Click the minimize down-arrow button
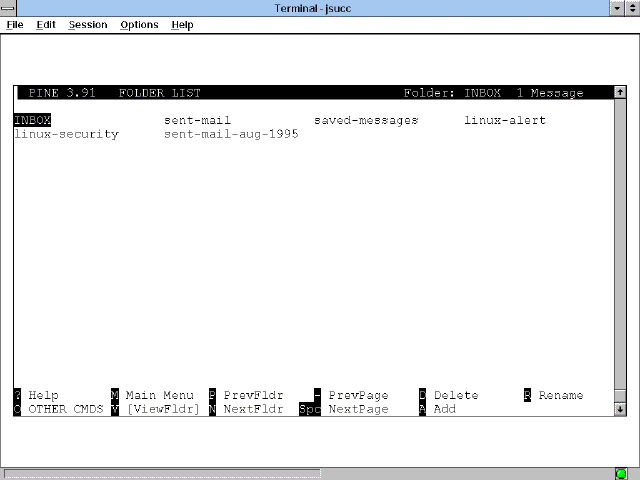This screenshot has width=640, height=480. [x=617, y=8]
